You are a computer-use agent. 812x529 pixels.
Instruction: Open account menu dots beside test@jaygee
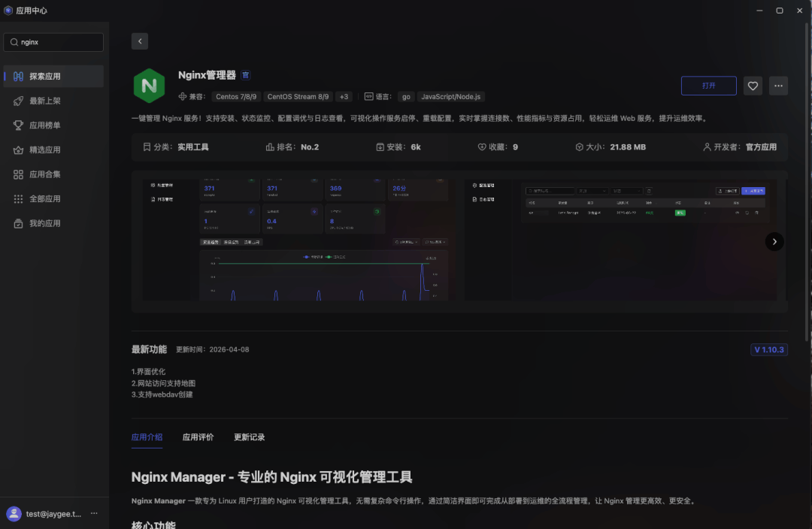(x=94, y=513)
